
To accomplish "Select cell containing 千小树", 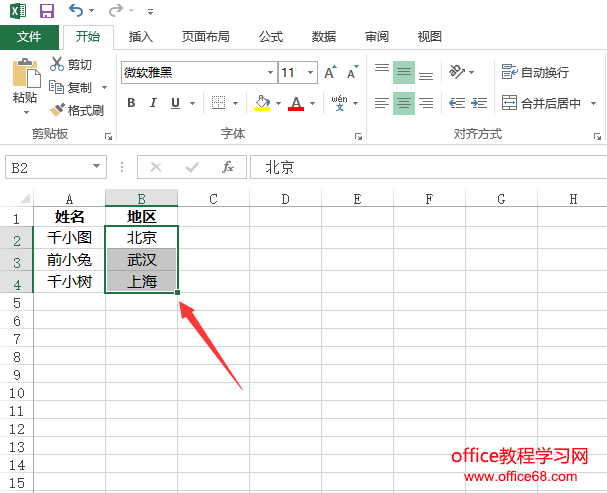I will [69, 281].
